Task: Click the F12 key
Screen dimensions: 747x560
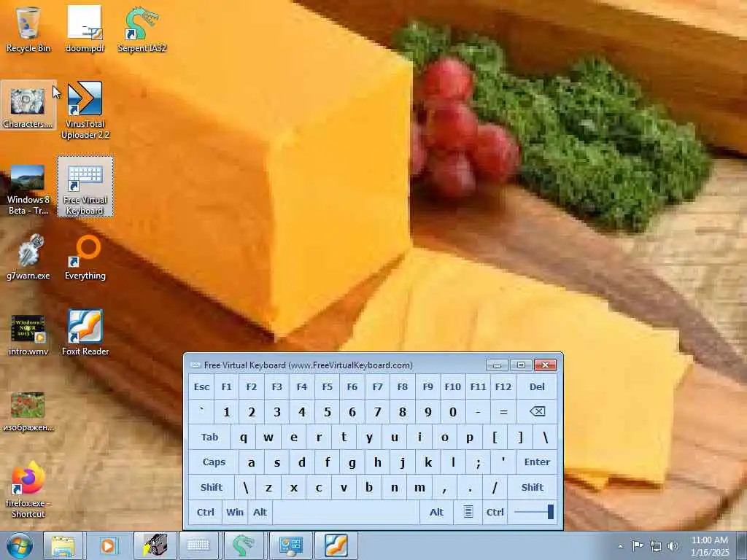Action: tap(503, 386)
